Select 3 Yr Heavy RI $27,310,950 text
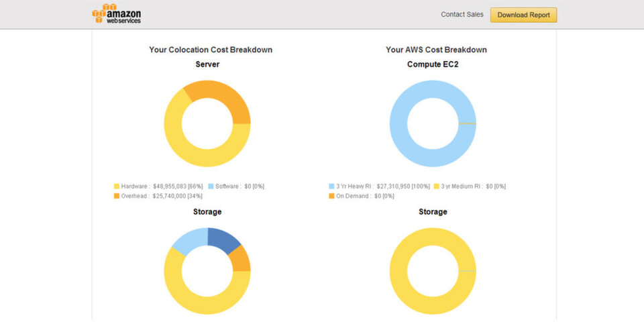Screen dimensions: 644x322 (x=383, y=186)
